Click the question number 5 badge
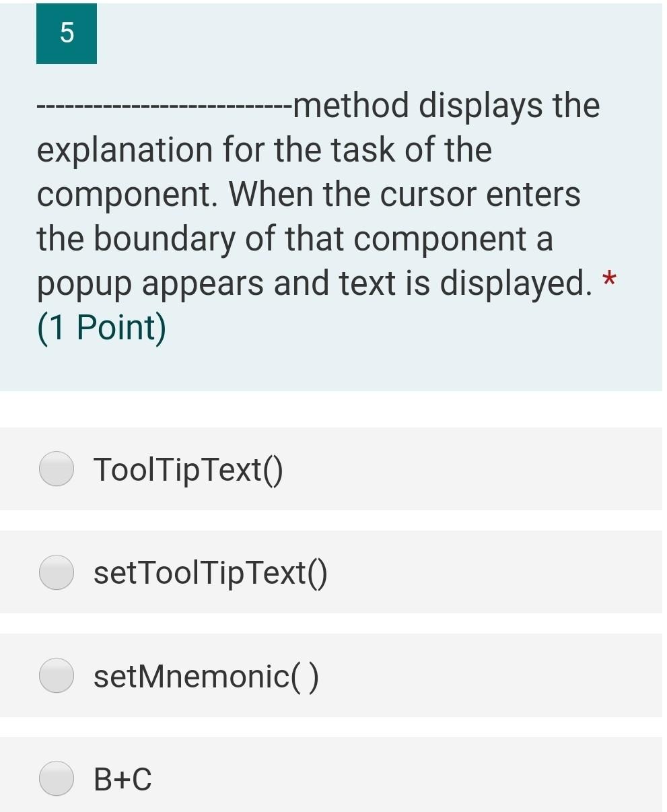This screenshot has height=812, width=667. [x=66, y=35]
